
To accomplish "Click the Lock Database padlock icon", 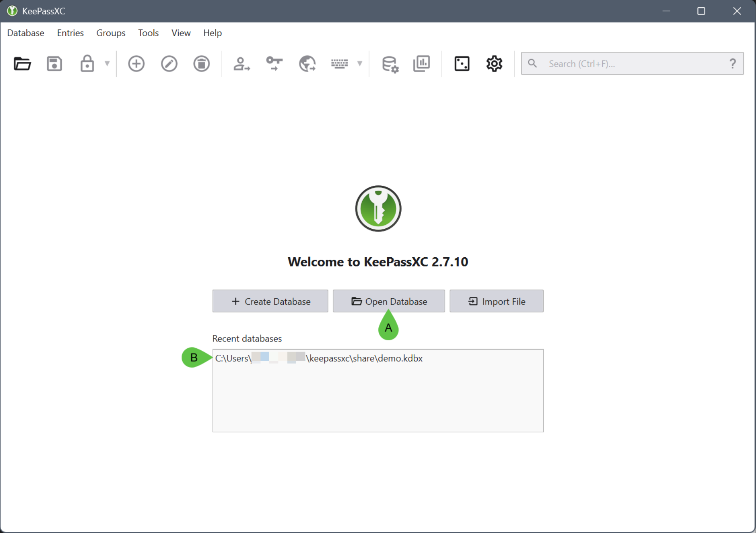I will (87, 63).
